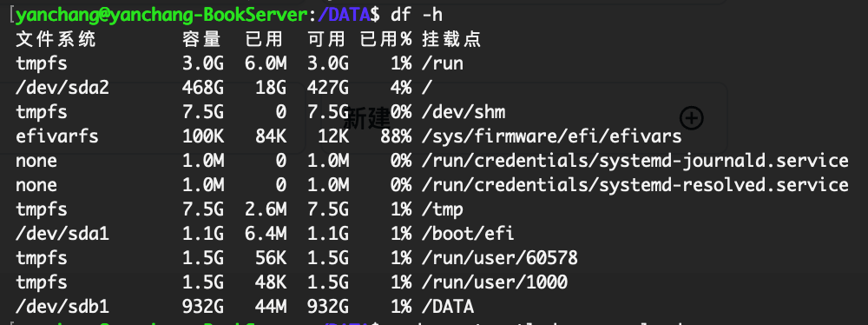Click the /tmp mount point
This screenshot has width=868, height=325.
pyautogui.click(x=443, y=209)
